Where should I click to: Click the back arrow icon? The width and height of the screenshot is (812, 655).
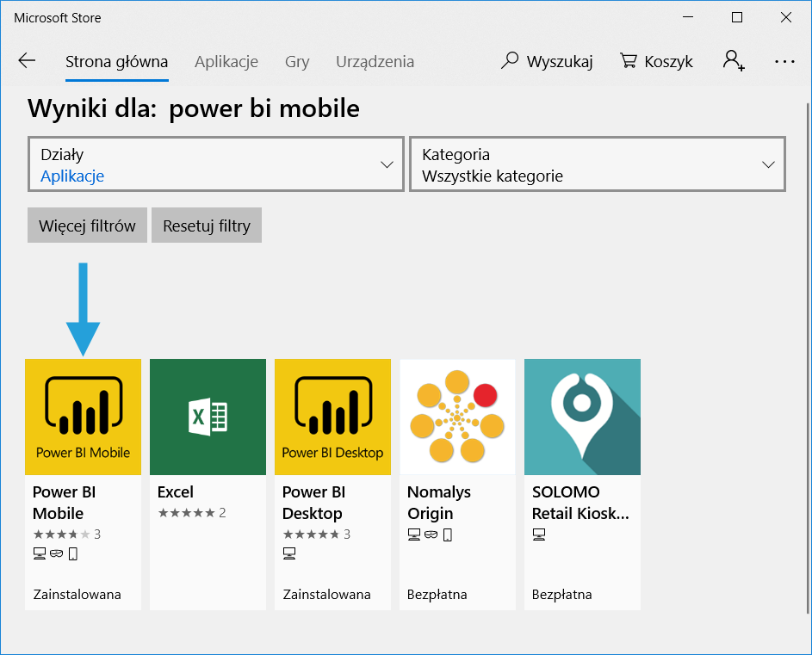27,61
